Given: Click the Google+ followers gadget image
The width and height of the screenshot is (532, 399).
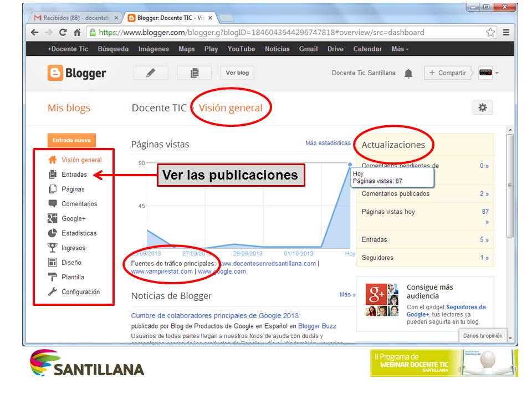Looking at the screenshot, I should click(382, 300).
